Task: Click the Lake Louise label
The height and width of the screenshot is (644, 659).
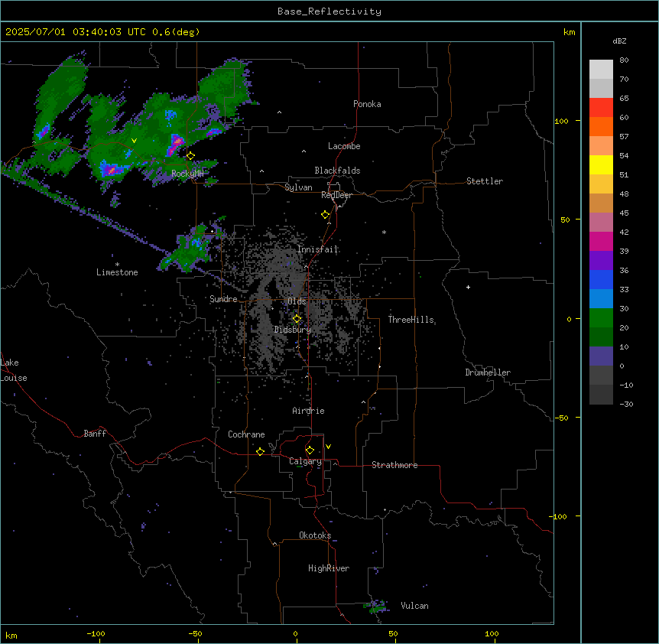Action: coord(14,370)
